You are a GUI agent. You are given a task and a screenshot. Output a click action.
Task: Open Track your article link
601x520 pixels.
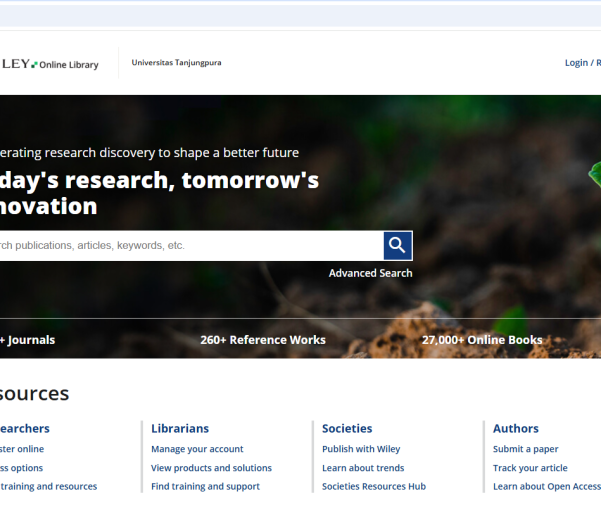[x=530, y=468]
